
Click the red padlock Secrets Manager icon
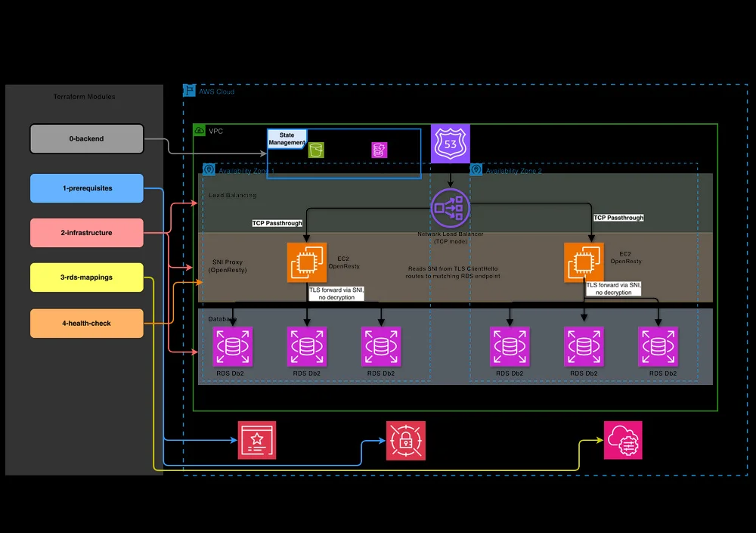point(406,441)
